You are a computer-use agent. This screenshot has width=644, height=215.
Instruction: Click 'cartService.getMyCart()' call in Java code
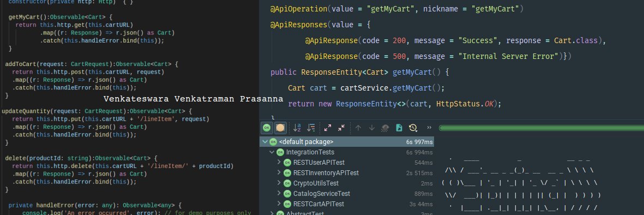390,88
